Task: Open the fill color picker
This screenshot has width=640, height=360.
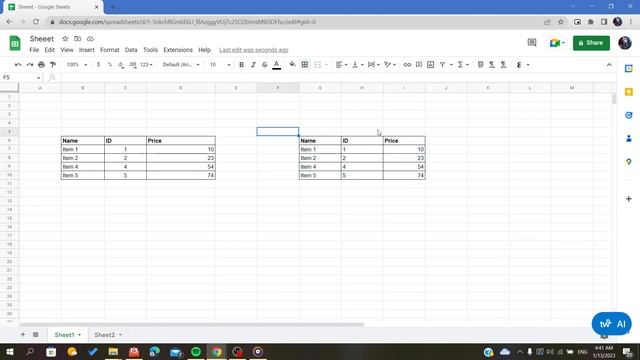Action: [292, 64]
